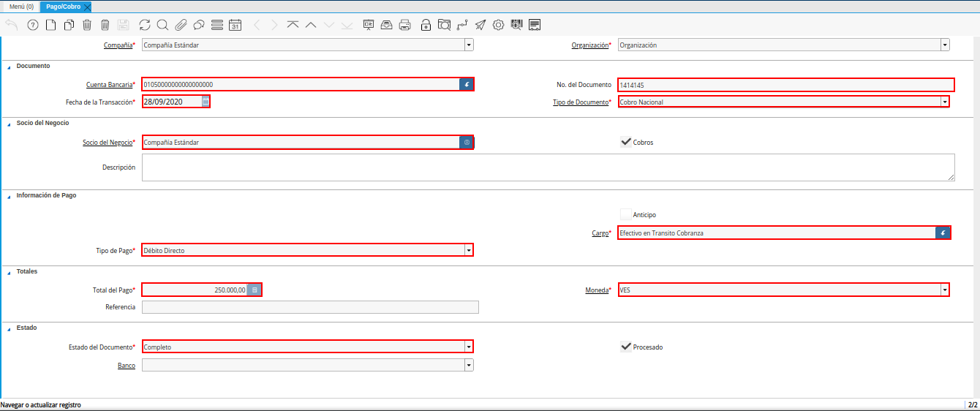This screenshot has width=980, height=411.
Task: Create a new record with the blank page icon
Action: (51, 25)
